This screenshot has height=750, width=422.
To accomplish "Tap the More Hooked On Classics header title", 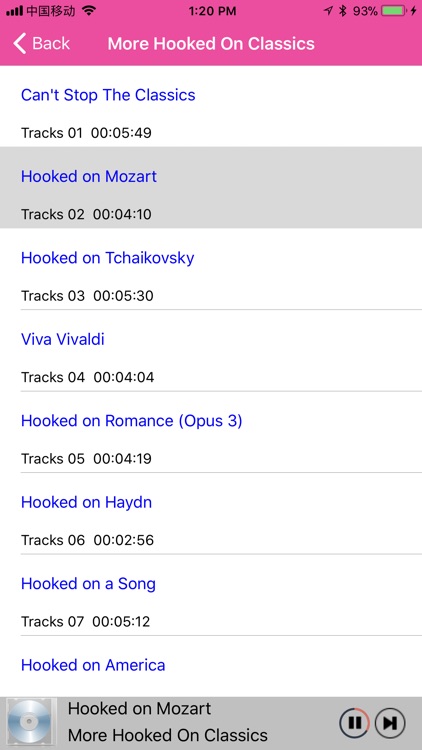I will (x=211, y=44).
